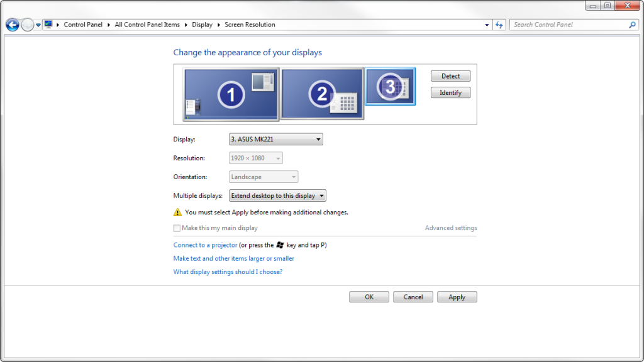Open the recent pages dropdown arrow
The image size is (644, 362).
(x=38, y=25)
